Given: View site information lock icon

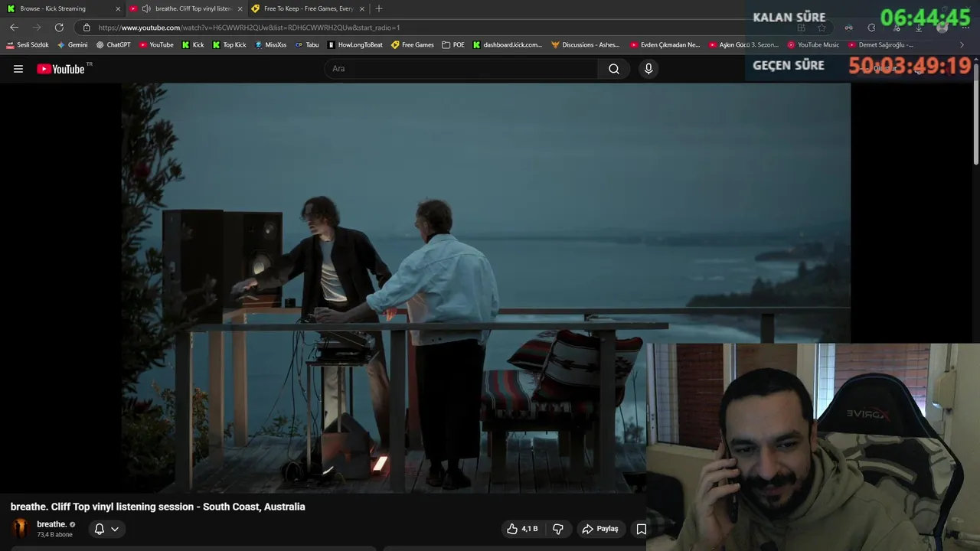Looking at the screenshot, I should click(87, 28).
